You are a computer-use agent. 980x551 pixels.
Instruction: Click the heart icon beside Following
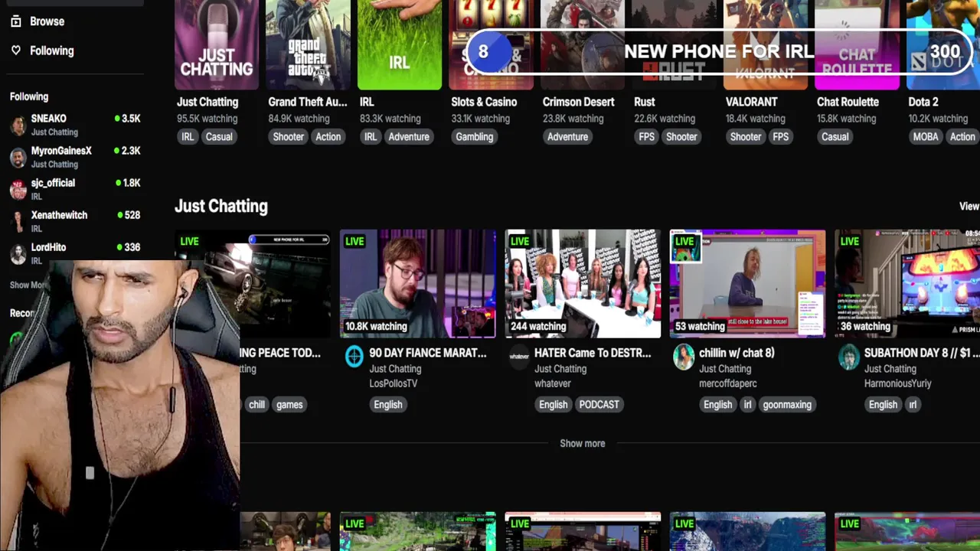(x=15, y=51)
